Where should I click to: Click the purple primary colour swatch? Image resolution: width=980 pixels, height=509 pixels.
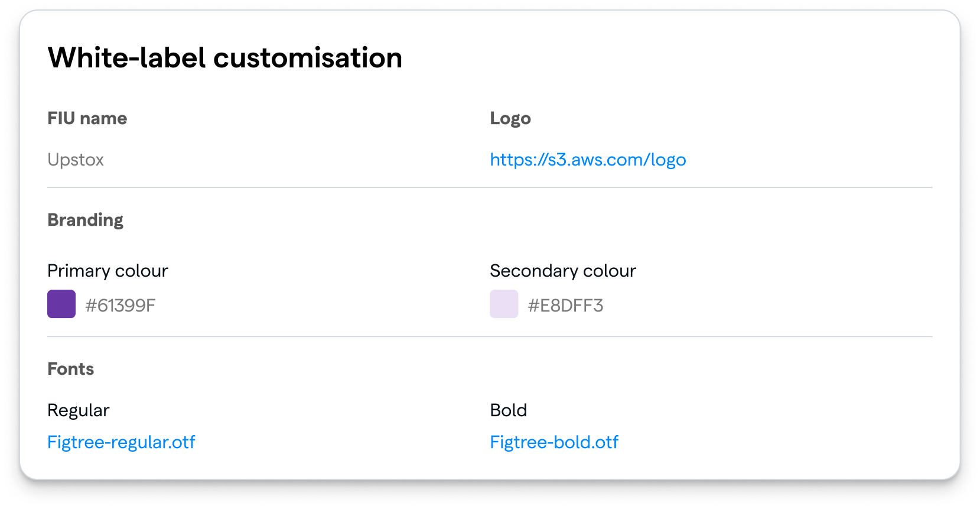tap(61, 304)
